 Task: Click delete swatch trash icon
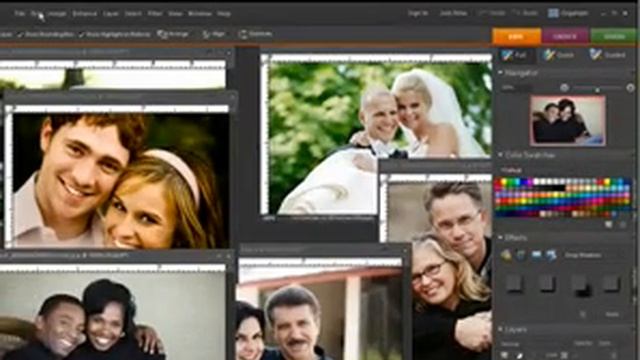tap(623, 224)
